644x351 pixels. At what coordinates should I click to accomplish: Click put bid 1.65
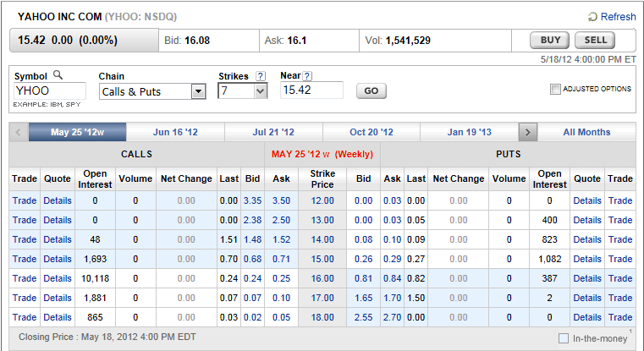(364, 298)
